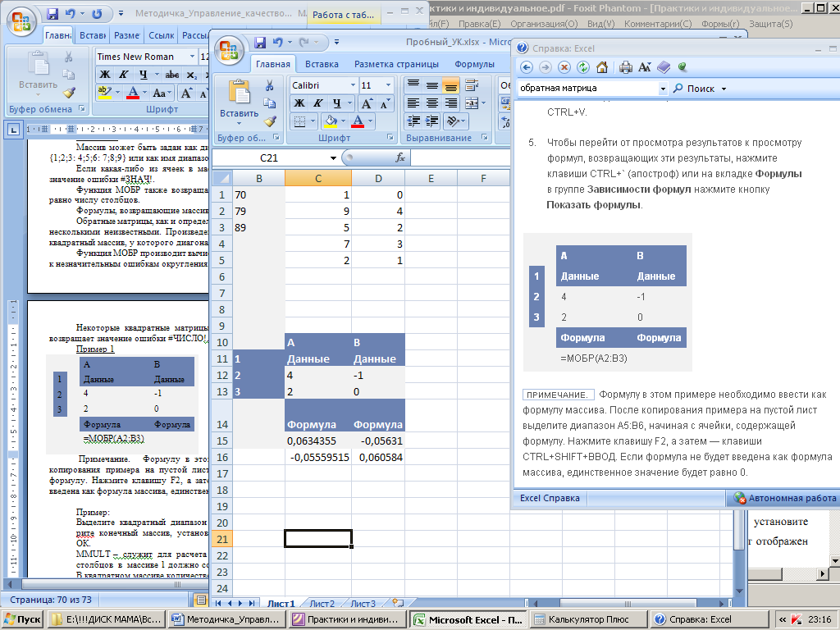Repeat action in Word quick access toolbar
The width and height of the screenshot is (840, 630).
click(97, 13)
